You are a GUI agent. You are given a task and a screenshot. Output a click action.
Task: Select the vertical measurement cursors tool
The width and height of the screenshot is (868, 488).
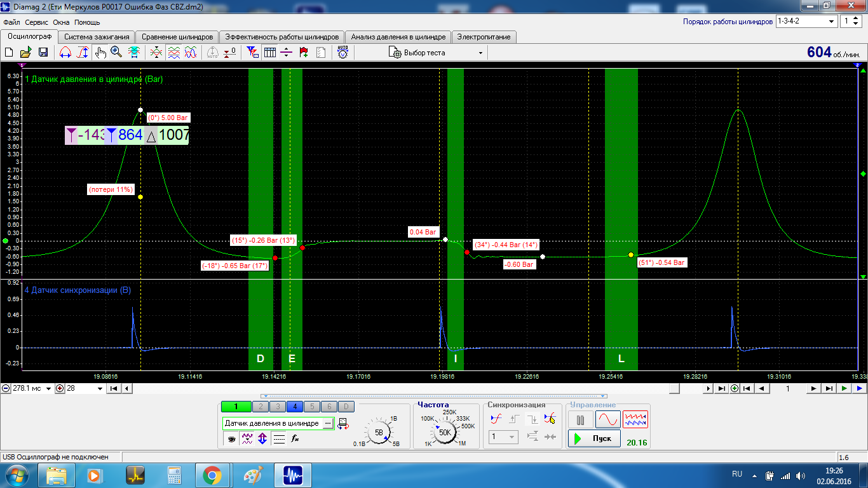[82, 53]
